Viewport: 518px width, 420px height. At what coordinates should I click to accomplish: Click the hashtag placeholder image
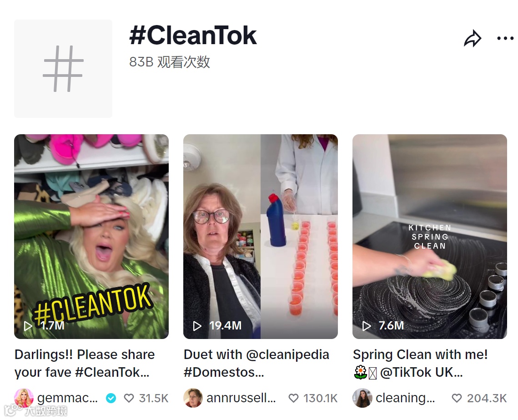coord(63,68)
